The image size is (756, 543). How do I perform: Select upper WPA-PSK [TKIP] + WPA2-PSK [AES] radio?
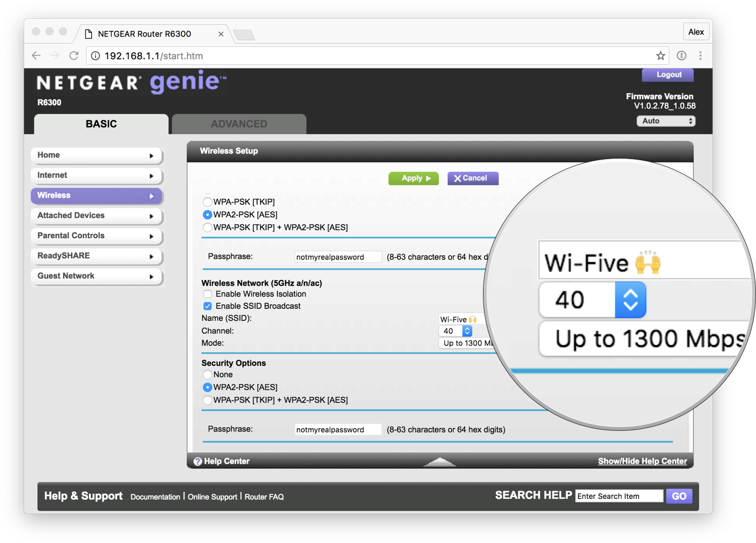pyautogui.click(x=207, y=228)
